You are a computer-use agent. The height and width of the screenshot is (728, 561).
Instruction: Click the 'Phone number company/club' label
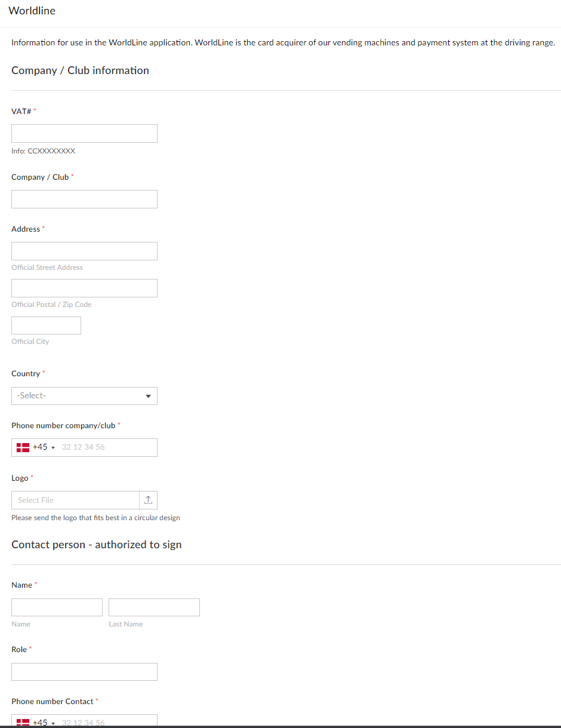coord(63,425)
